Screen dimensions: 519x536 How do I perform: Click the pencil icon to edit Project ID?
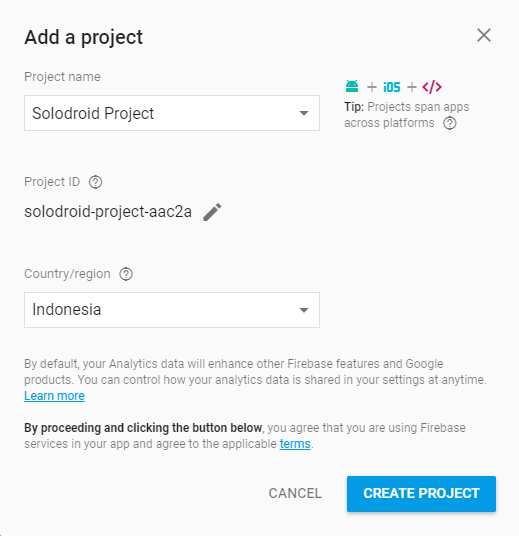point(212,212)
